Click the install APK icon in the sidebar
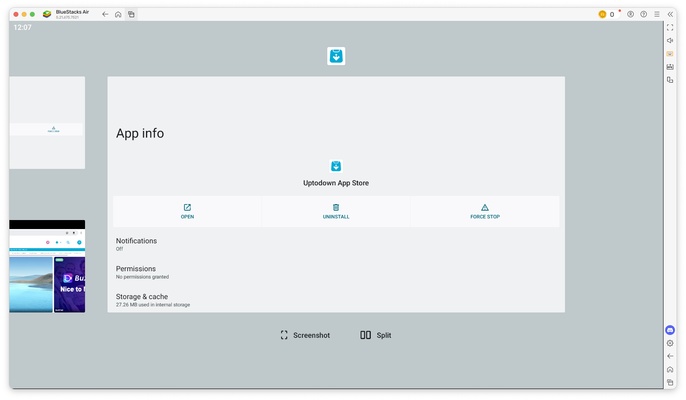 point(670,67)
